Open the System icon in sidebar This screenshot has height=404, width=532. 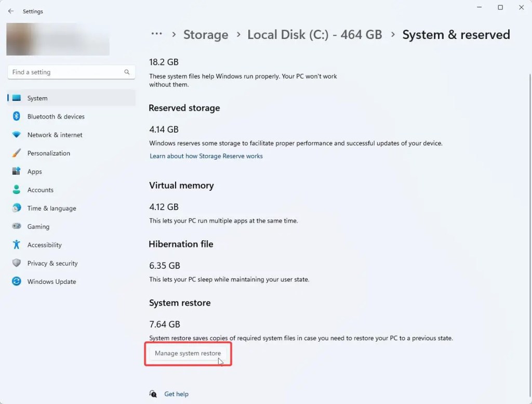(16, 98)
